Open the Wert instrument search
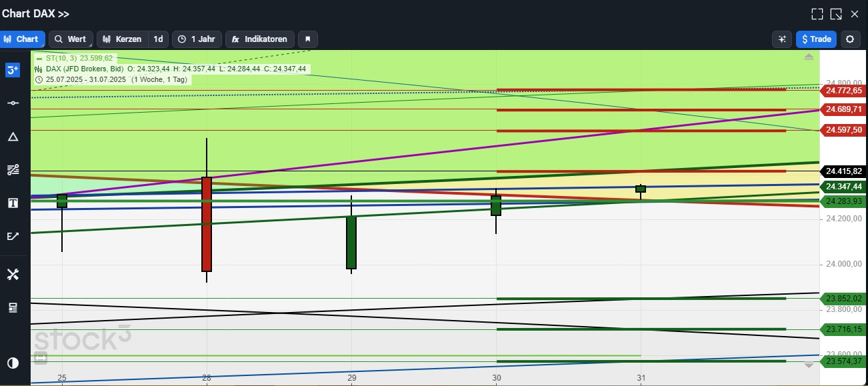 [70, 39]
